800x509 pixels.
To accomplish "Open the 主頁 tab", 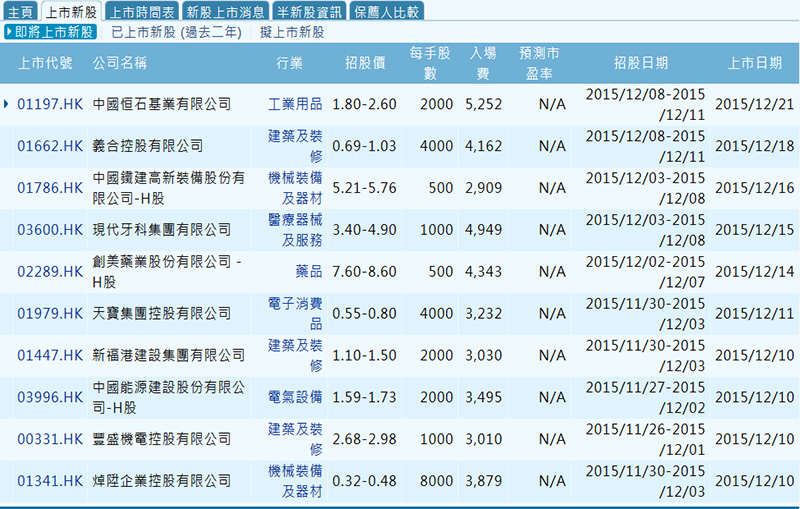I will 21,12.
